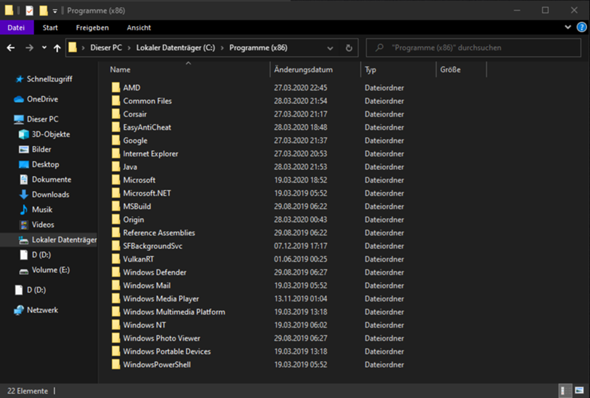Screen dimensions: 590x398
Task: Sort by Größe column header
Action: (450, 70)
